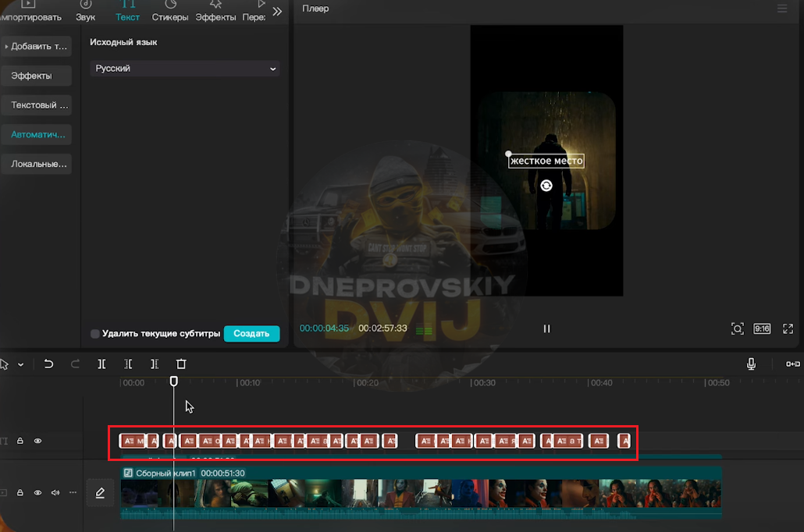Open the Эффекты tab in top bar
This screenshot has height=532, width=804.
[215, 11]
